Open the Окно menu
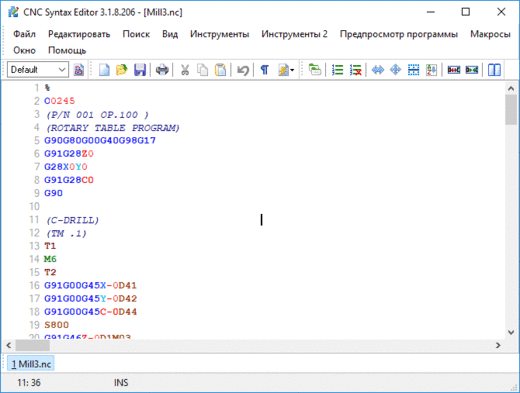 [24, 50]
